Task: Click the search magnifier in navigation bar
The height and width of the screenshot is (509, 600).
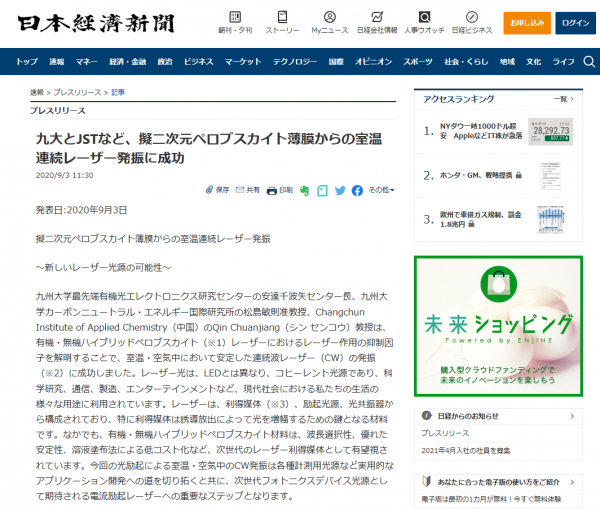Action: [x=587, y=62]
